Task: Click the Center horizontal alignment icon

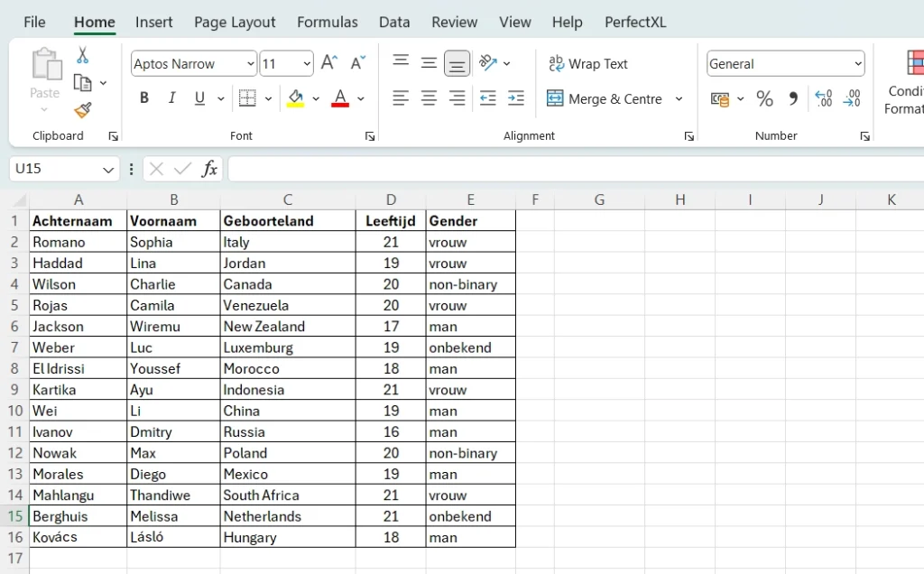Action: pyautogui.click(x=430, y=98)
